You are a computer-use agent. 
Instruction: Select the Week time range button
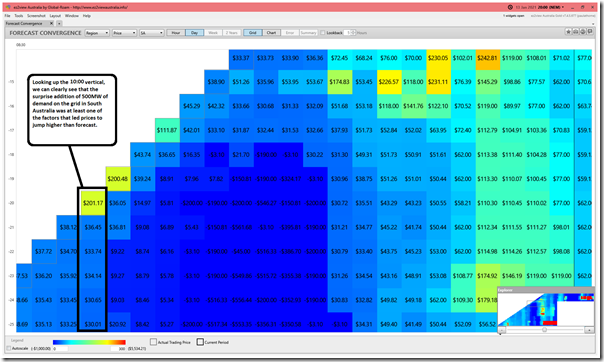coord(213,33)
